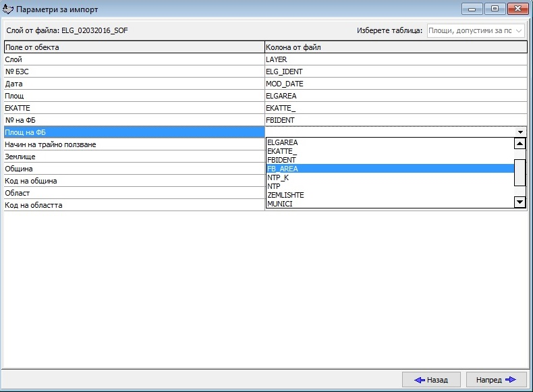Screen dimensions: 533x392
Task: Click the application icon in title bar
Action: pyautogui.click(x=9, y=9)
